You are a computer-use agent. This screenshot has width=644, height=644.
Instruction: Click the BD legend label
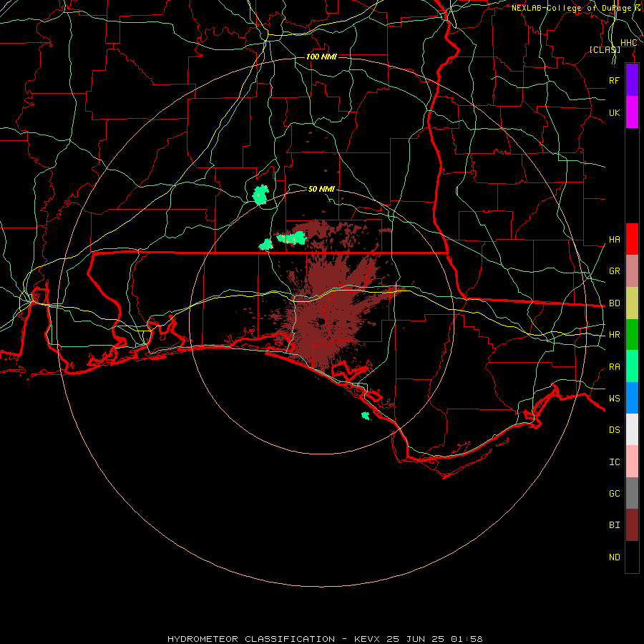point(614,303)
